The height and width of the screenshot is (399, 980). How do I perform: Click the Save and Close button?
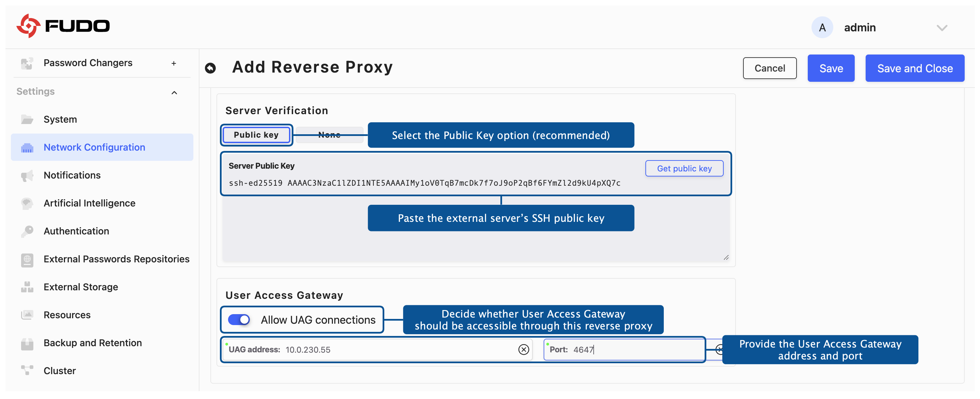pyautogui.click(x=914, y=68)
